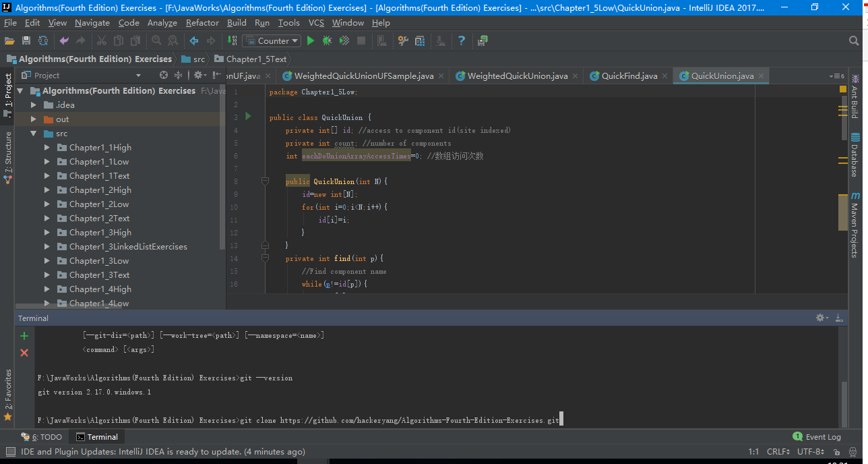Collapse the src folder

[34, 133]
